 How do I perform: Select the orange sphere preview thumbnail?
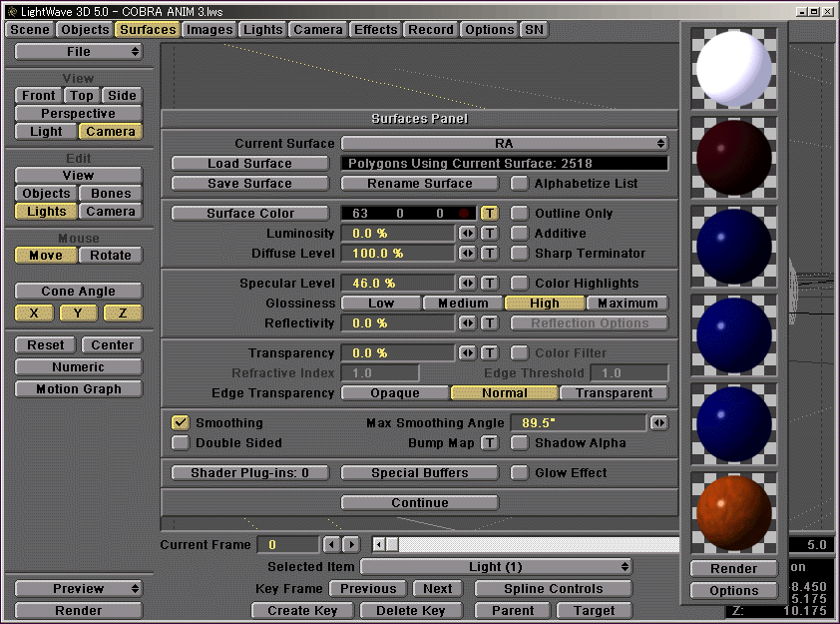coord(734,512)
